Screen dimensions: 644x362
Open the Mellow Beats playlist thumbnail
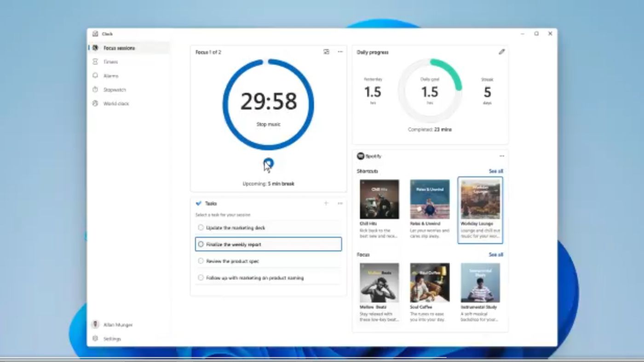point(379,282)
